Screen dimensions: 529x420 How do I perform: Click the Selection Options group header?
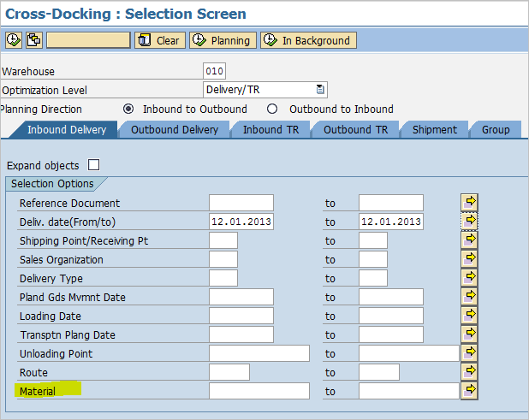click(52, 184)
